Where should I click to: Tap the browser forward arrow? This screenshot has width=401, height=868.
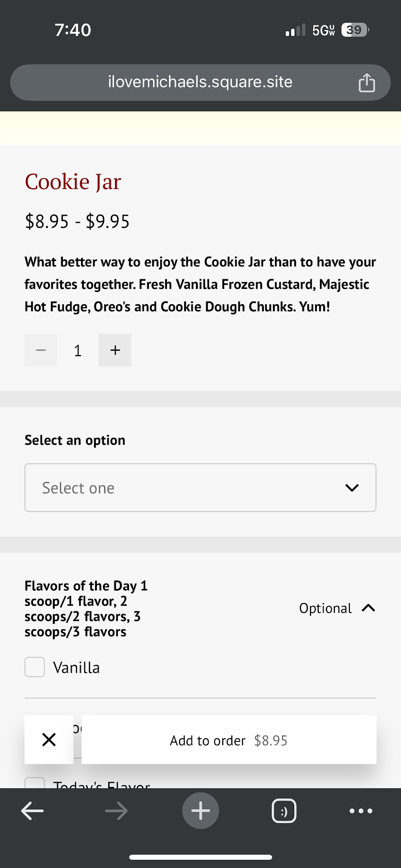116,811
